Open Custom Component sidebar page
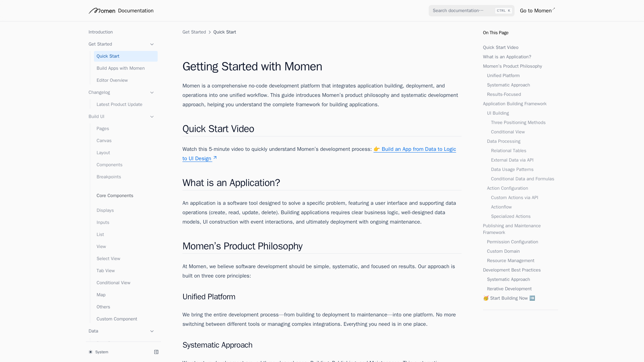Viewport: 644px width, 362px height. click(x=117, y=319)
